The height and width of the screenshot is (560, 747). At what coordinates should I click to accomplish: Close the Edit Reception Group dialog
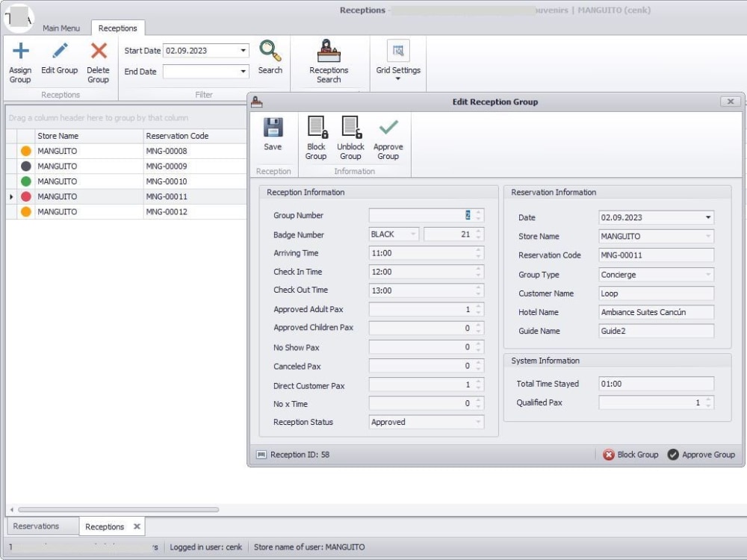click(730, 102)
